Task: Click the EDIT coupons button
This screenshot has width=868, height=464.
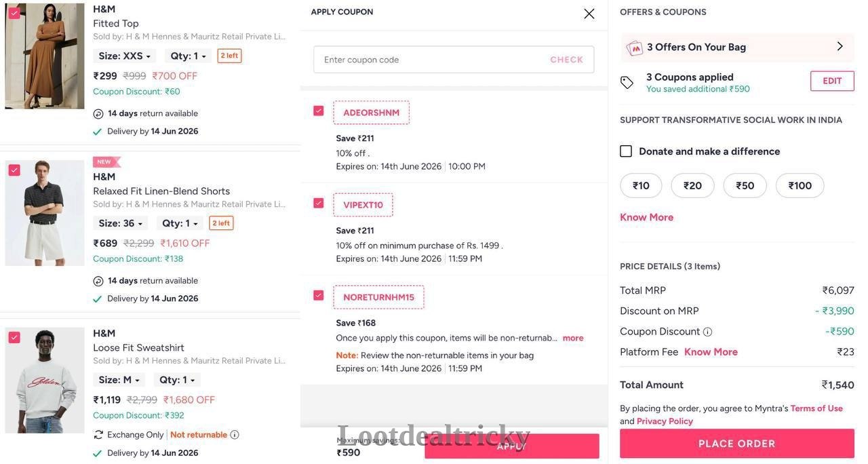Action: 832,81
